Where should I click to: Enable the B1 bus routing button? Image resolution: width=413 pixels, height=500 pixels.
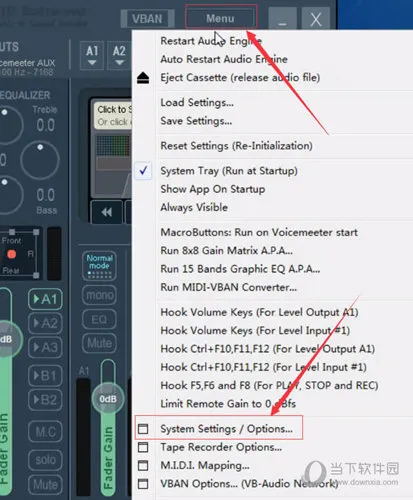click(45, 376)
